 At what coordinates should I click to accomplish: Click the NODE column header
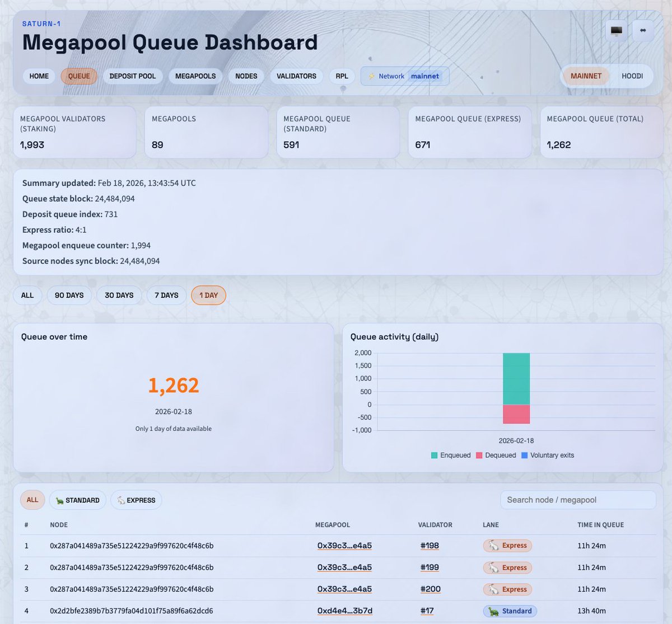tap(59, 525)
